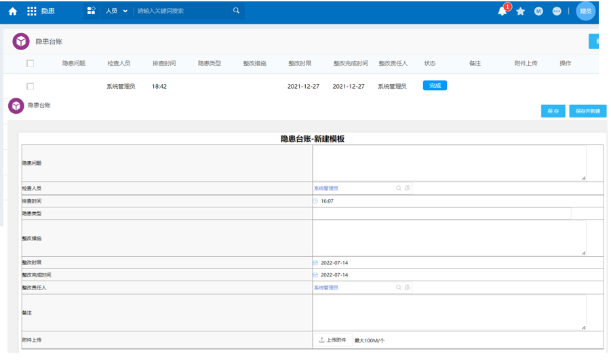Expand the 人员 search type dropdown
This screenshot has height=364, width=611.
[117, 11]
